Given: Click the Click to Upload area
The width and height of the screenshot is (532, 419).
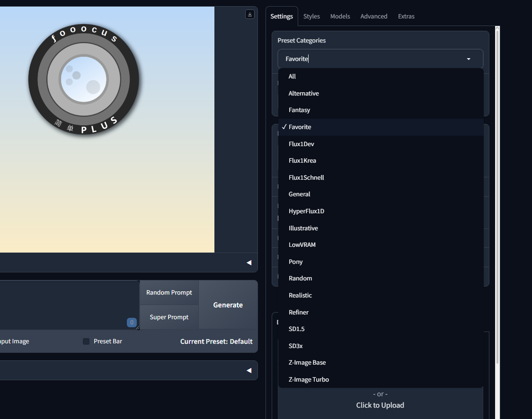Looking at the screenshot, I should [380, 405].
